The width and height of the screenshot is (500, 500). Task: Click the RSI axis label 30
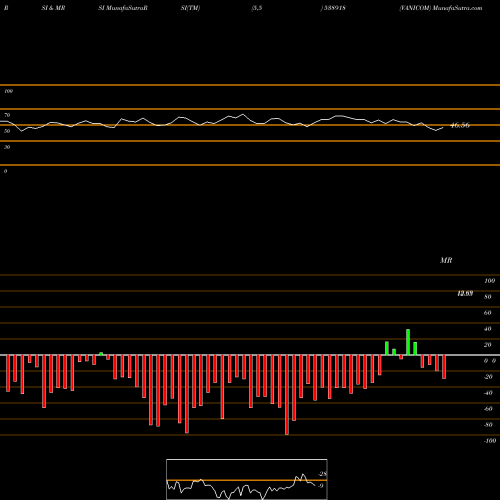[7, 147]
